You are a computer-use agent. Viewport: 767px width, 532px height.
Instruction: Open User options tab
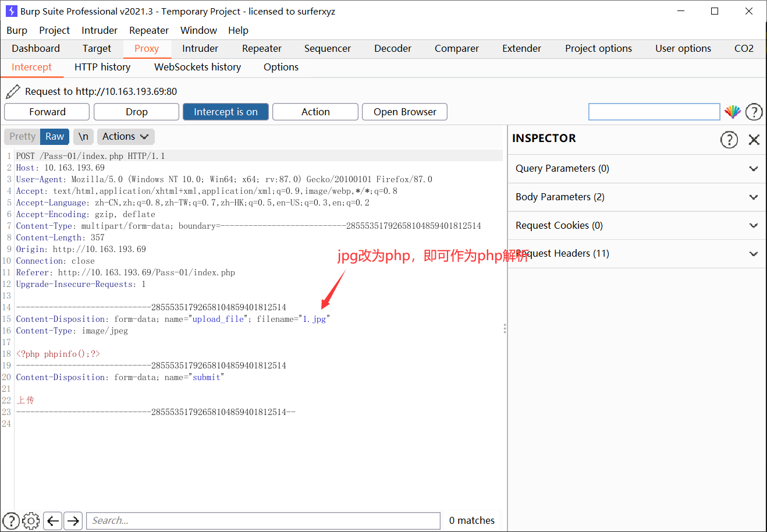click(x=683, y=48)
